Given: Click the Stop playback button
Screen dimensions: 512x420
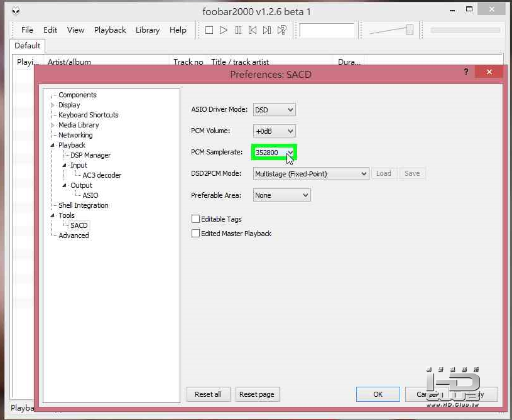Looking at the screenshot, I should 209,30.
